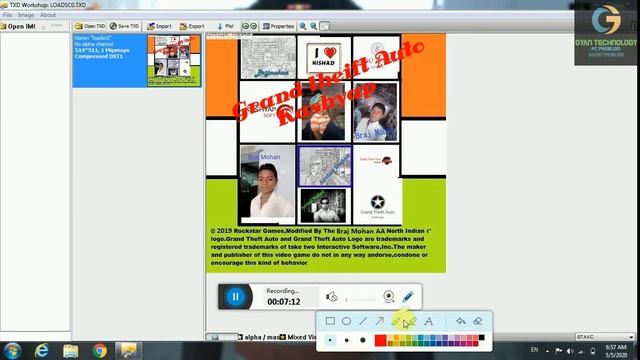Viewport: 640px width, 360px height.
Task: Pick the large red color swatch
Action: 380,340
